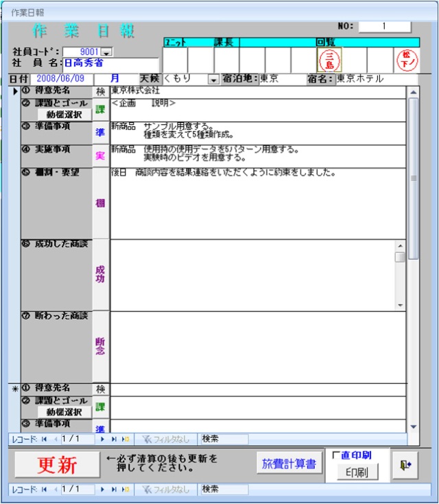This screenshot has width=439, height=504.
Task: Click the 動機選択 button in the first record
Action: tap(64, 115)
